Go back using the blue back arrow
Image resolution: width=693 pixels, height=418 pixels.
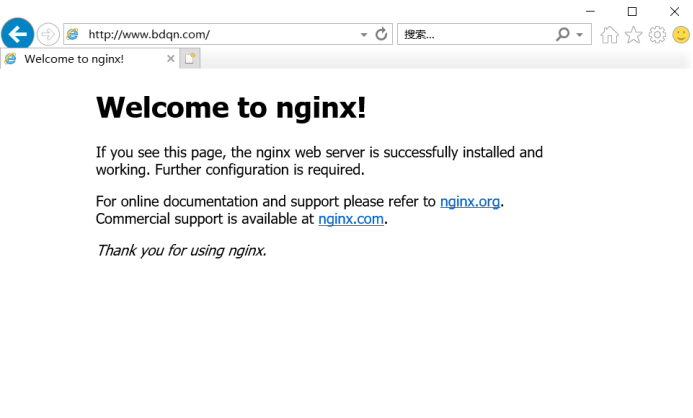coord(17,34)
